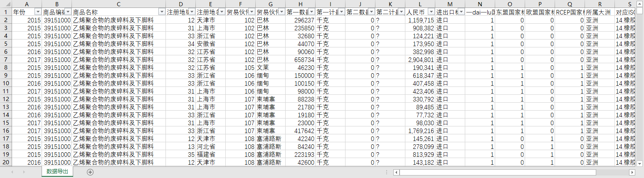
Task: Click the 商品名称 cell in row 10
Action: pos(118,83)
